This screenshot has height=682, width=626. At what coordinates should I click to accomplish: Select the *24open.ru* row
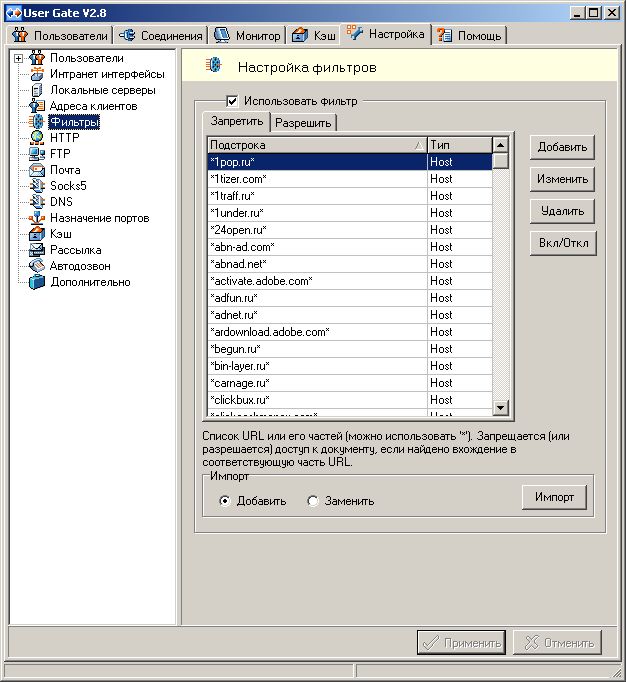(x=350, y=230)
